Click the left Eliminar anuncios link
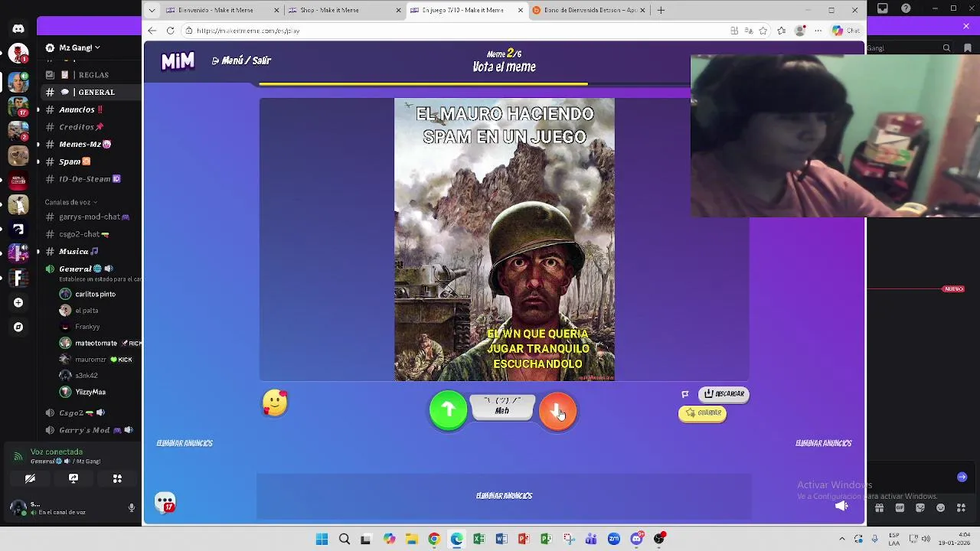Screen dimensions: 980x551 click(x=185, y=443)
